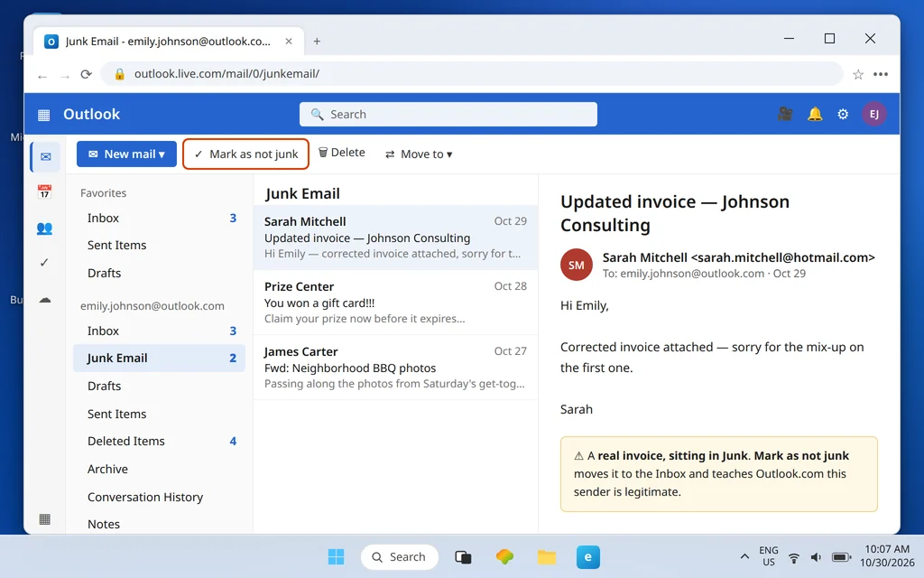Open James Carter's BBQ photos email
Screen dimensions: 924x578
(395, 367)
